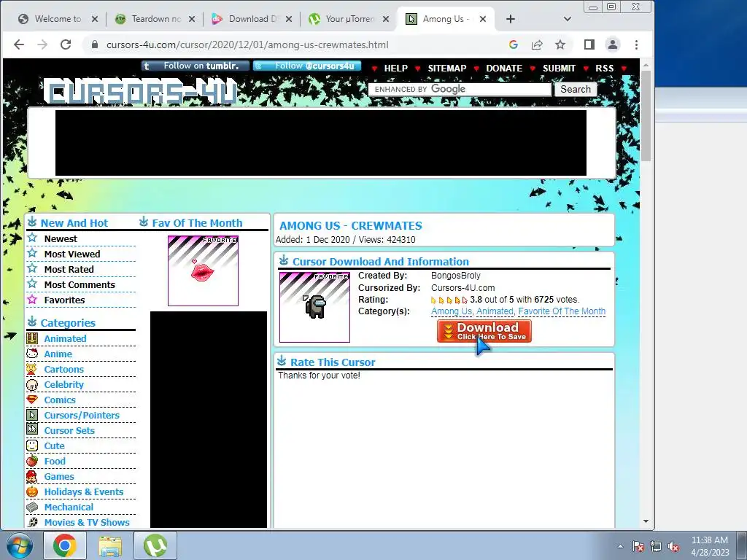Viewport: 747px width, 560px height.
Task: Open the DONATE menu item
Action: 504,69
